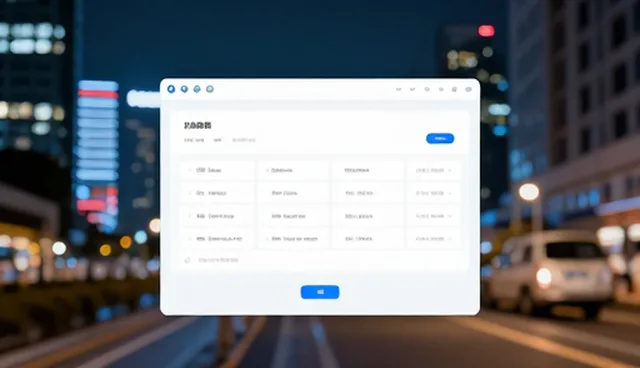Open the dropdown in the table's bottom row
The width and height of the screenshot is (640, 368).
point(433,239)
